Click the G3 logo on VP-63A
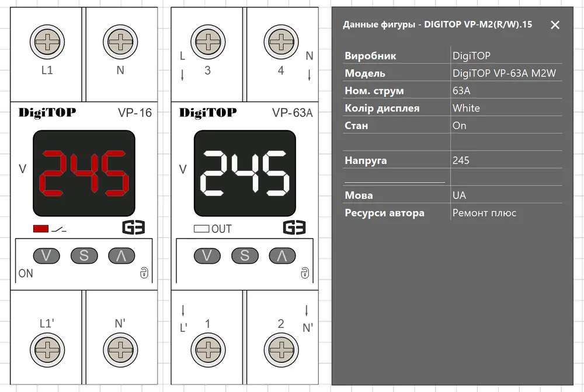 coord(294,228)
